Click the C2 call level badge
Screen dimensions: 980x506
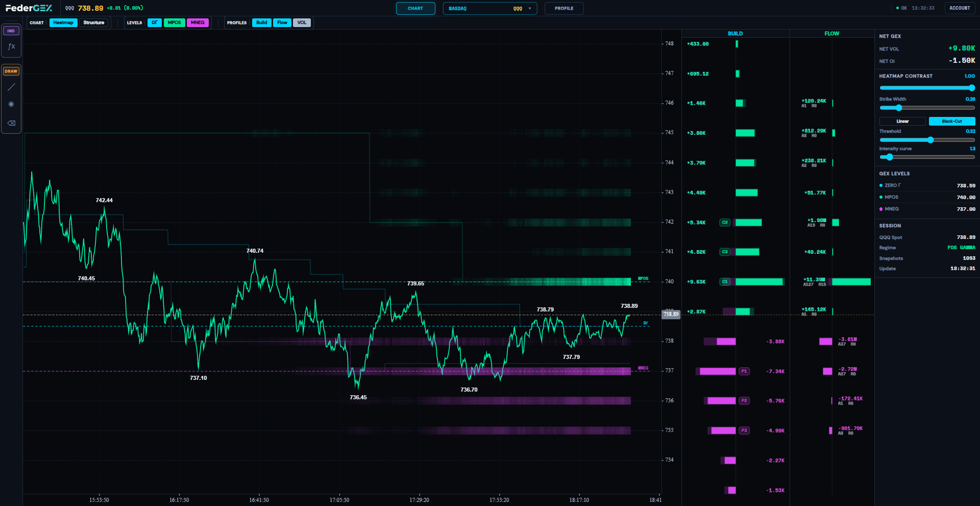[725, 223]
